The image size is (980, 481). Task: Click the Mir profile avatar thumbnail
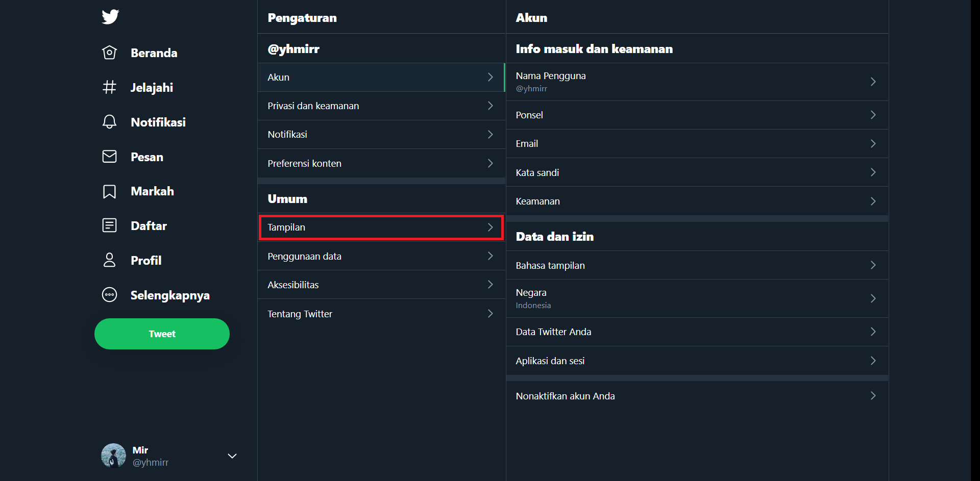[113, 455]
